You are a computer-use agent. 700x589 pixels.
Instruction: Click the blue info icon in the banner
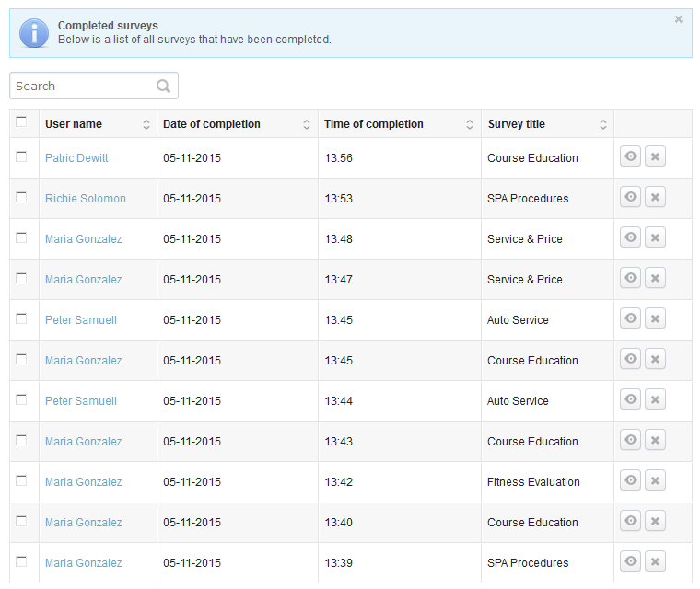(x=34, y=33)
